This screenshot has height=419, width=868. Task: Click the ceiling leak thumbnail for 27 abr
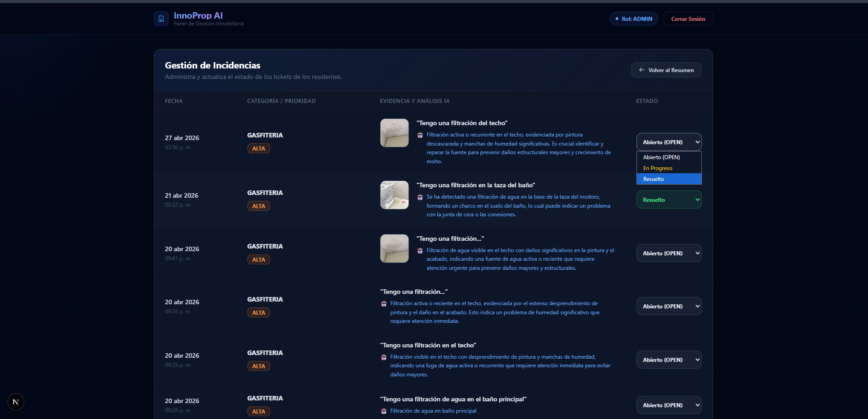[x=394, y=132]
